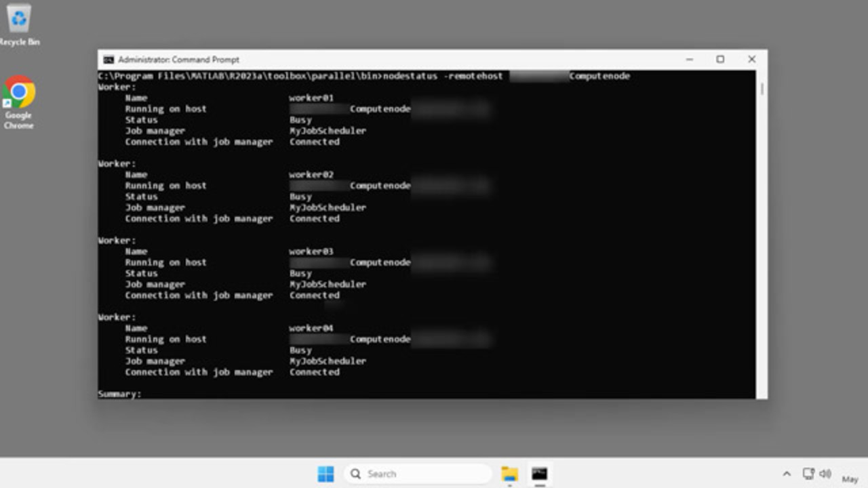The width and height of the screenshot is (868, 488).
Task: Click the Command Prompt vertical scrollbar thumb
Action: (x=762, y=88)
